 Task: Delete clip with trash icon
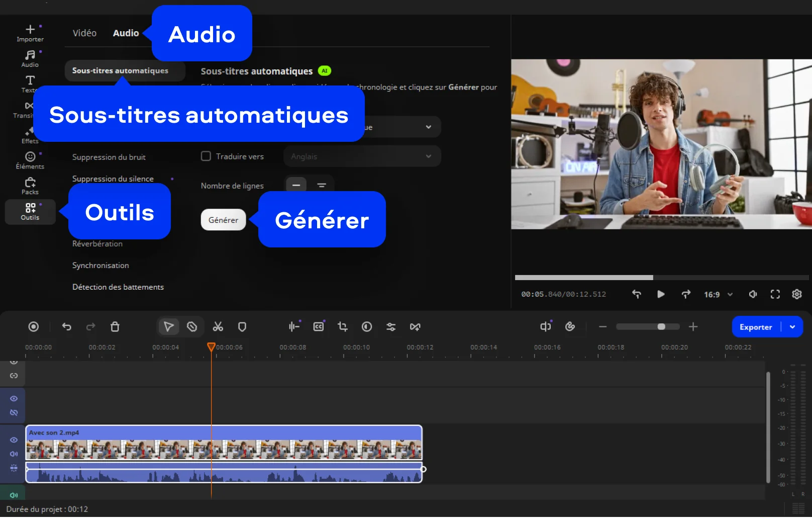tap(115, 327)
